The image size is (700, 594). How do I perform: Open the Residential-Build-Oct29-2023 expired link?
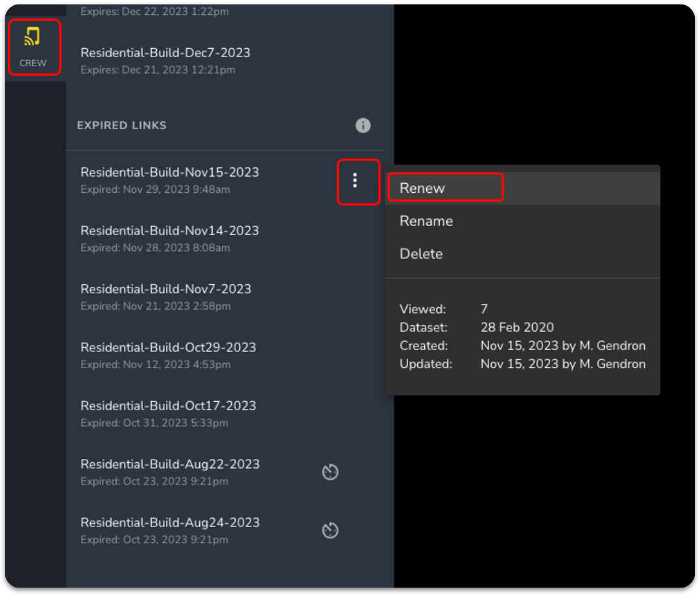point(168,348)
